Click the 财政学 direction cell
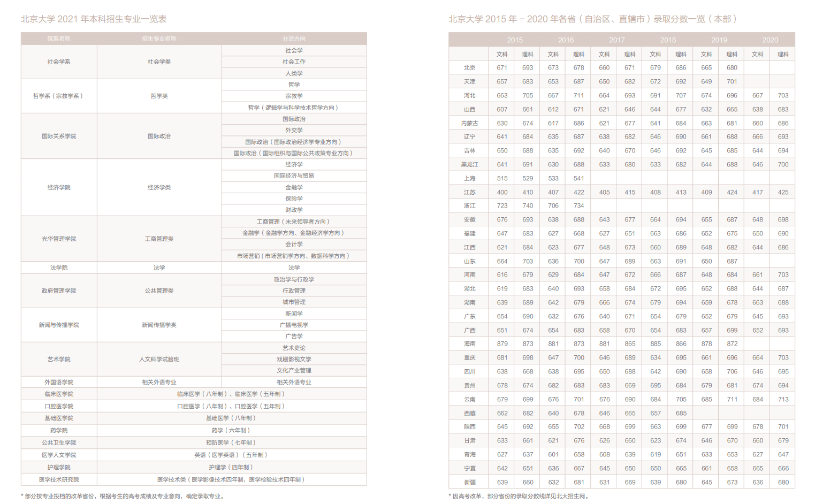 [x=294, y=210]
